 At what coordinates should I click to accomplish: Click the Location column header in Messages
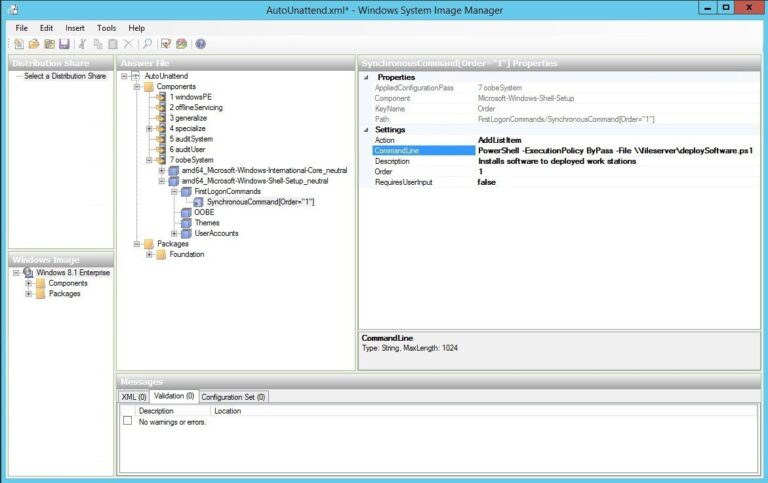[x=227, y=411]
